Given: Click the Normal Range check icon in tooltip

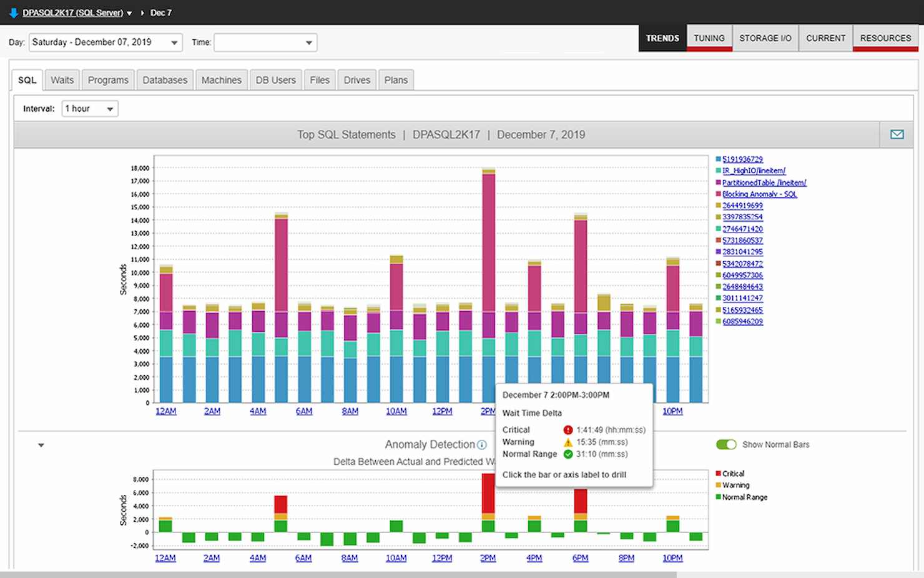Looking at the screenshot, I should (x=568, y=454).
